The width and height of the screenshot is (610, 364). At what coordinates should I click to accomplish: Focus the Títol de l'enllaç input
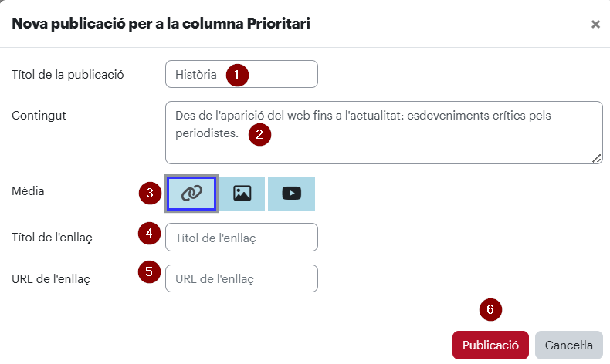point(242,238)
